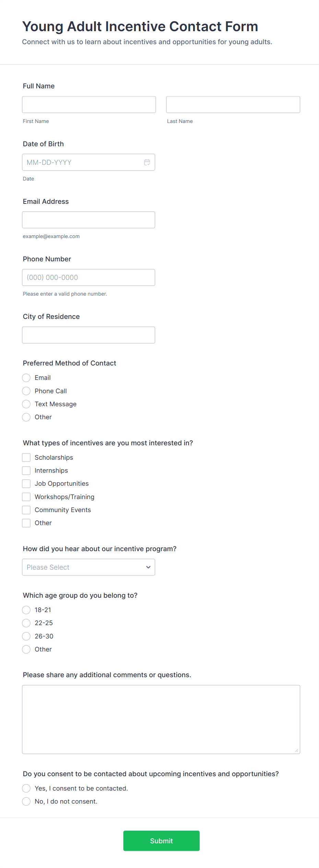Viewport: 319px width, 868px height.
Task: Click the Email Address text box
Action: (88, 220)
